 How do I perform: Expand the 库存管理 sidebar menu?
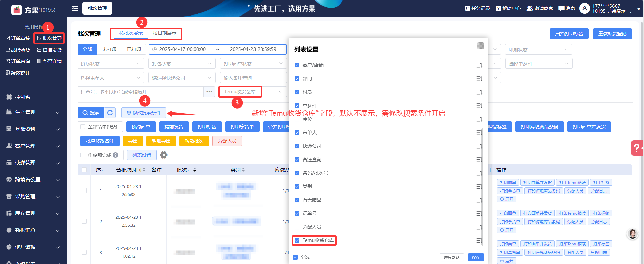[33, 213]
